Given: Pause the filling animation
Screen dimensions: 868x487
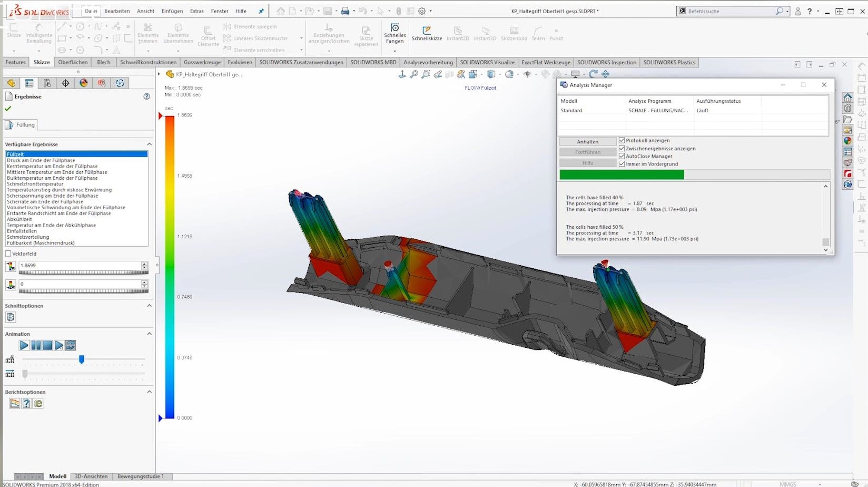Looking at the screenshot, I should (x=36, y=345).
